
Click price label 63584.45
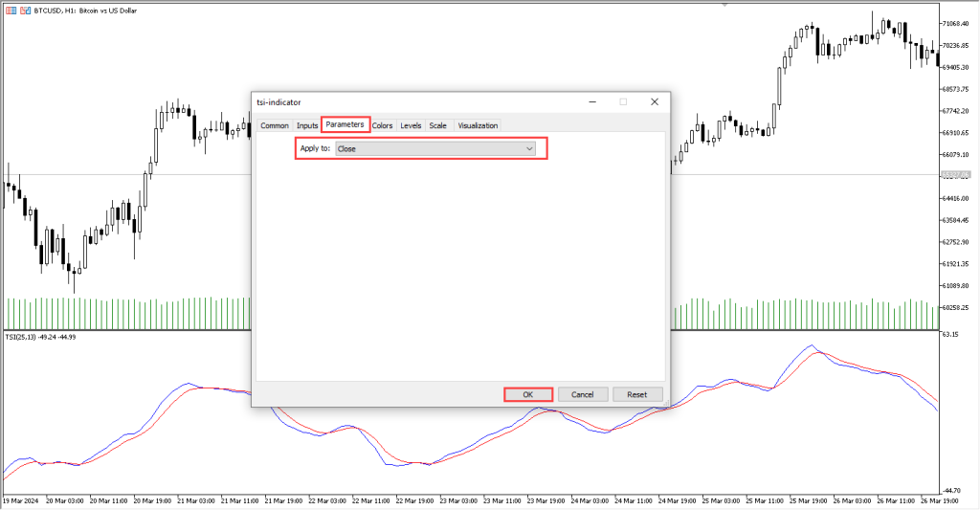(956, 221)
